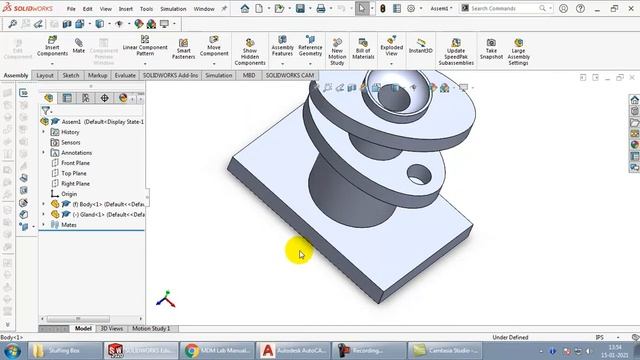Image resolution: width=640 pixels, height=360 pixels.
Task: Open the Insert menu
Action: click(126, 9)
